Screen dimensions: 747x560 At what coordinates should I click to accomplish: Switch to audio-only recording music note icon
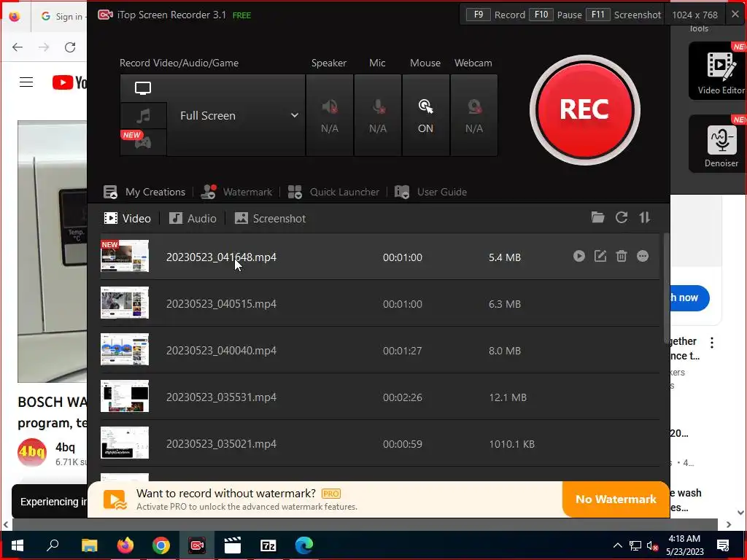click(143, 115)
